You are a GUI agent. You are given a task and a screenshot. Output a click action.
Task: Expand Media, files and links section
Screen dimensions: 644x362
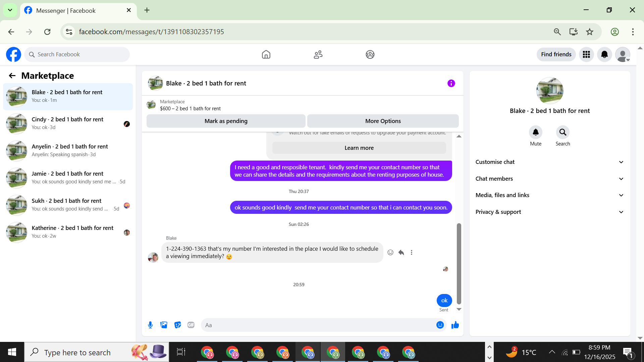point(549,195)
